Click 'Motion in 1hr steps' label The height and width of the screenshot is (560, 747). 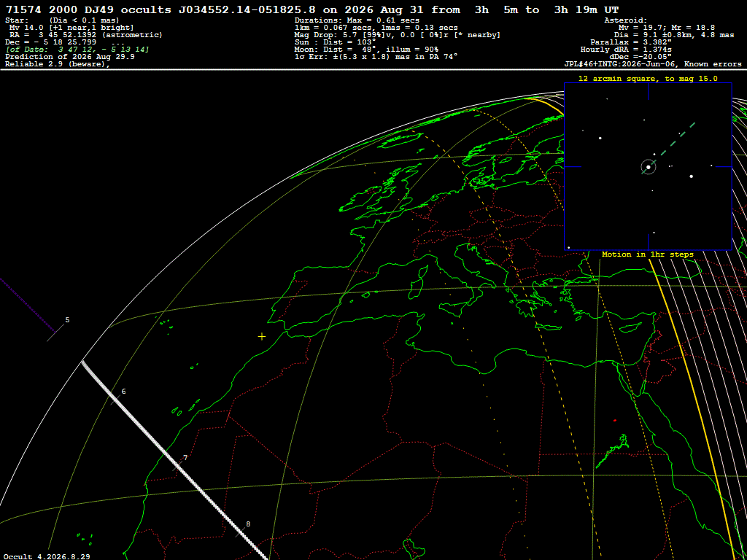pos(648,254)
